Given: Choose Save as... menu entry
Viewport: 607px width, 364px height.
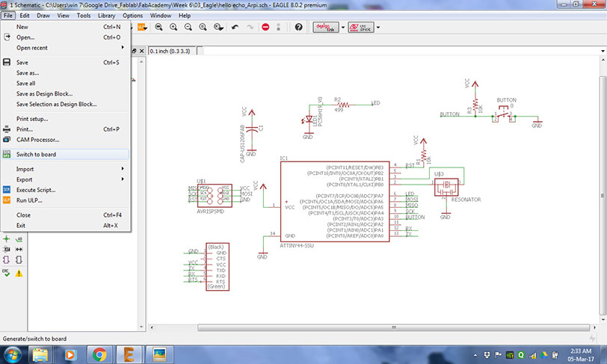Looking at the screenshot, I should pos(66,73).
